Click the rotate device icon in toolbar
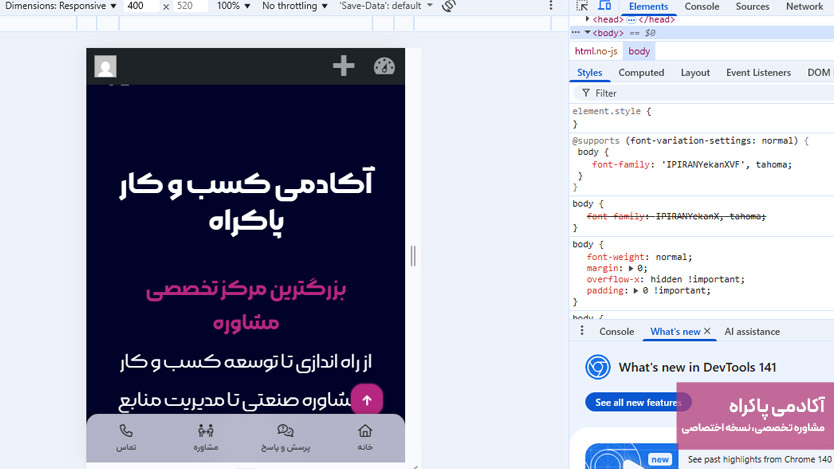The height and width of the screenshot is (469, 834). click(x=449, y=6)
